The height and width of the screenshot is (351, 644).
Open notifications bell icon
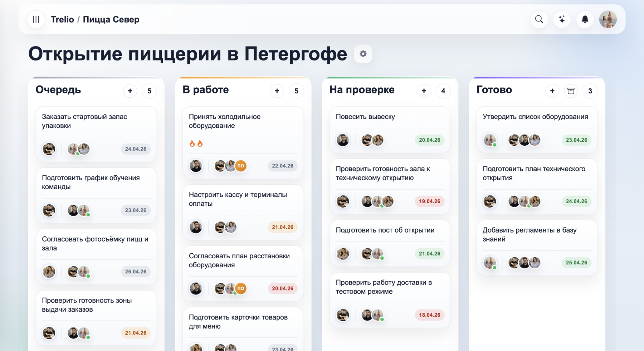pyautogui.click(x=585, y=19)
